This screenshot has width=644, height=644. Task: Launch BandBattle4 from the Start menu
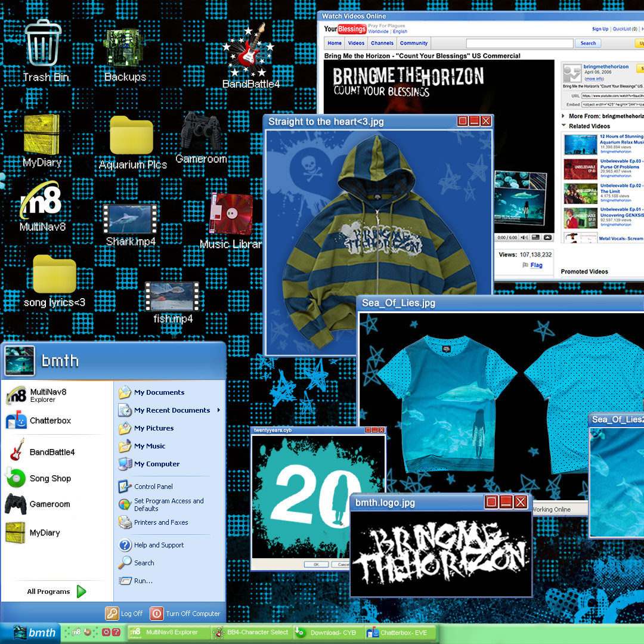click(x=41, y=451)
